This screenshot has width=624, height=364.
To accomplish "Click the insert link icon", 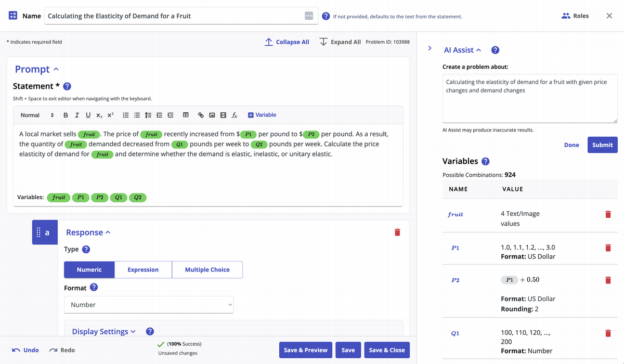I will click(x=201, y=115).
